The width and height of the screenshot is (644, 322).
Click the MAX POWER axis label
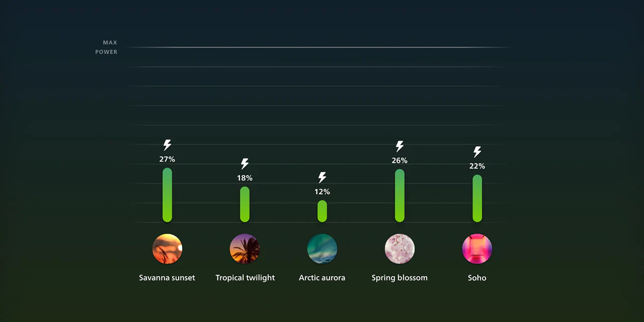106,47
